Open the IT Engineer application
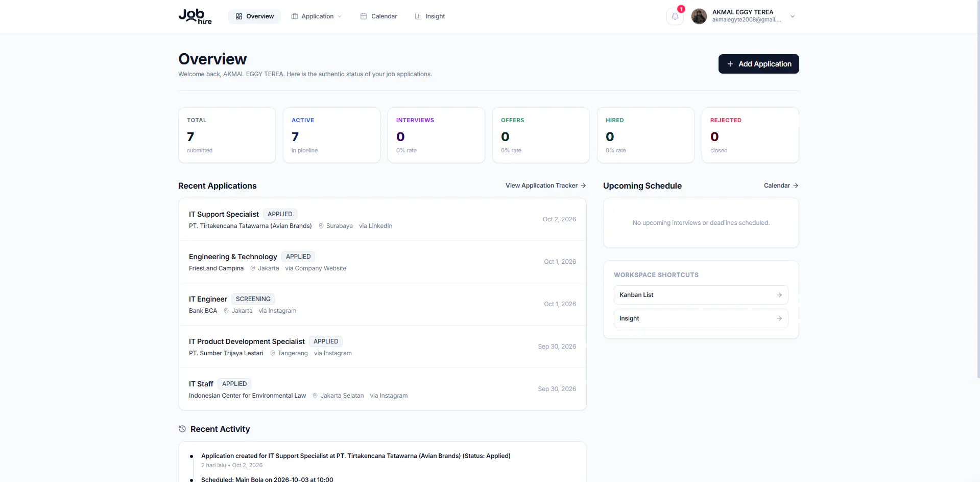 pyautogui.click(x=383, y=304)
